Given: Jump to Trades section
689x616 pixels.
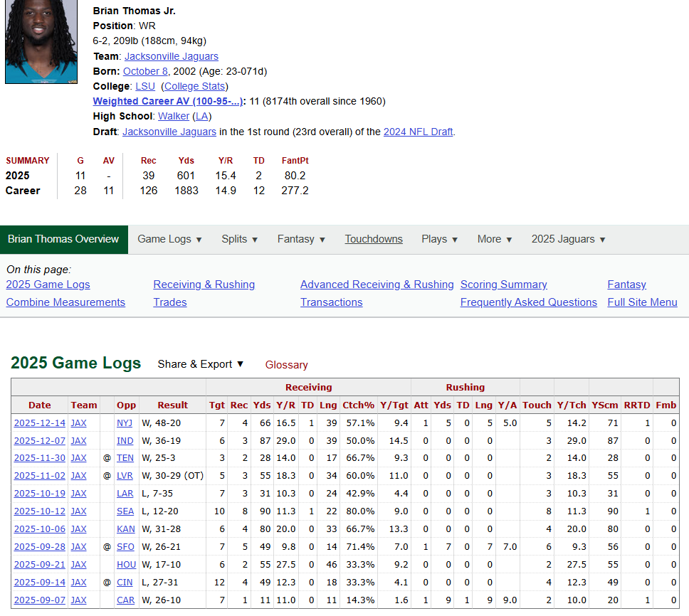Looking at the screenshot, I should [170, 302].
